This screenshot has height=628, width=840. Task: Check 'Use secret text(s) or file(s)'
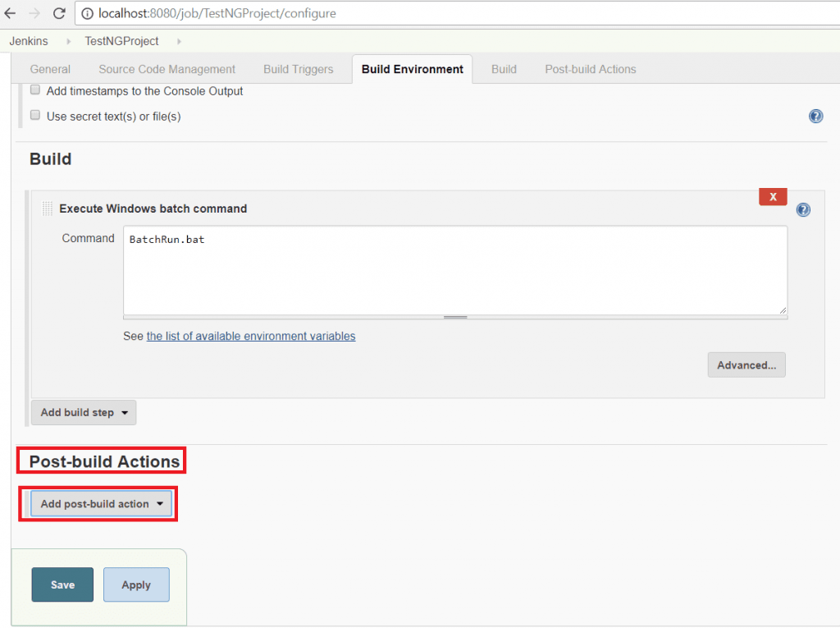tap(34, 116)
